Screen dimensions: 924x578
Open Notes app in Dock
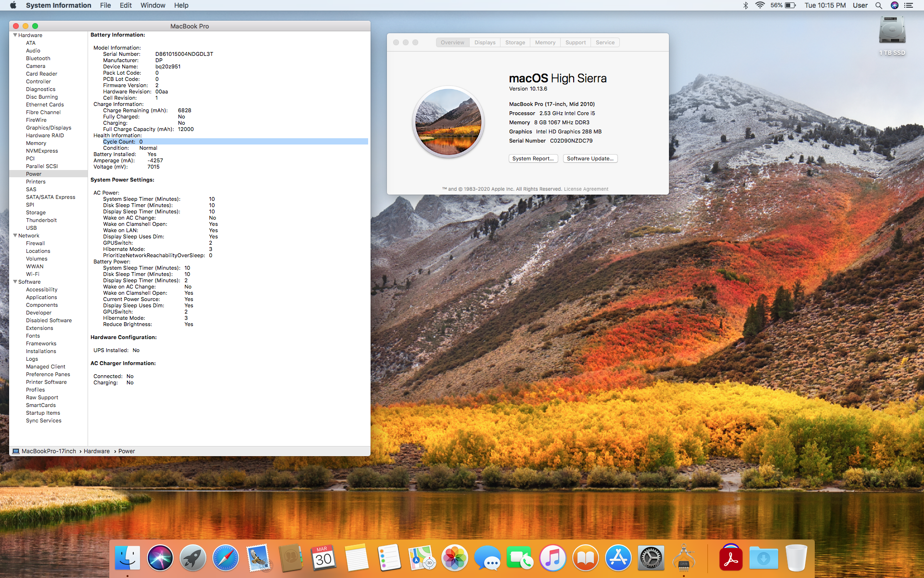click(x=357, y=558)
